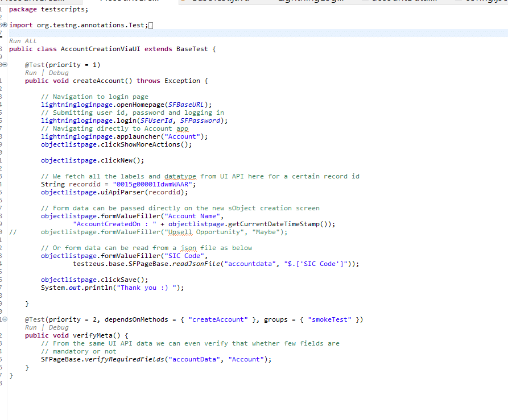508x420 pixels.
Task: Click the folded-imports box after Test;
Action: tap(151, 25)
